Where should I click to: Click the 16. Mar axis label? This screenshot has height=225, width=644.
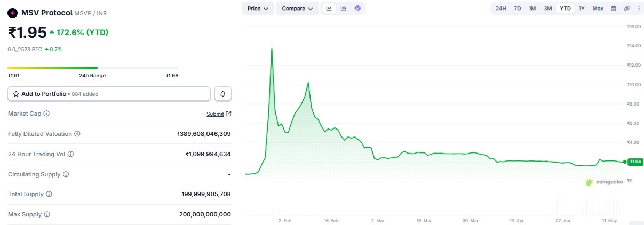tap(424, 220)
